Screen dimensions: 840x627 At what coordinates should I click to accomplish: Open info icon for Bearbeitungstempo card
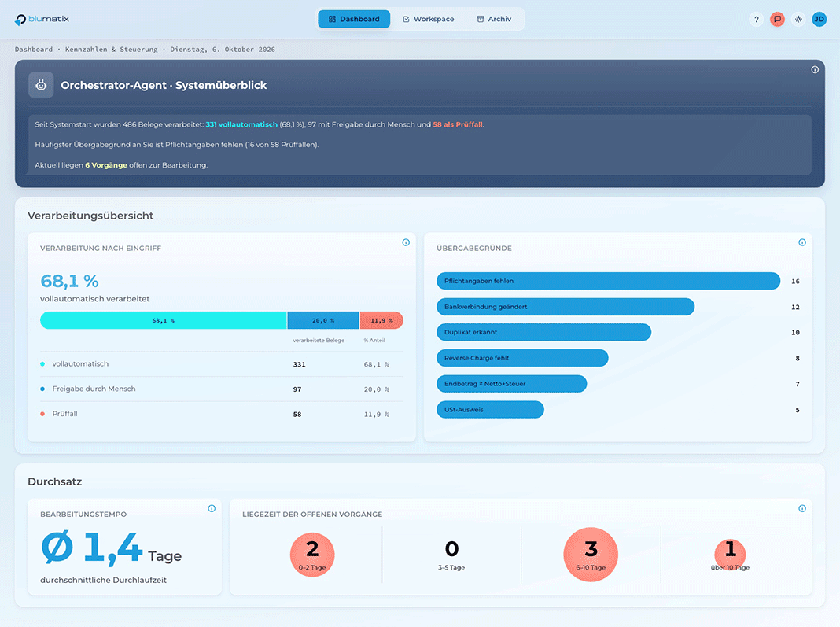click(212, 508)
